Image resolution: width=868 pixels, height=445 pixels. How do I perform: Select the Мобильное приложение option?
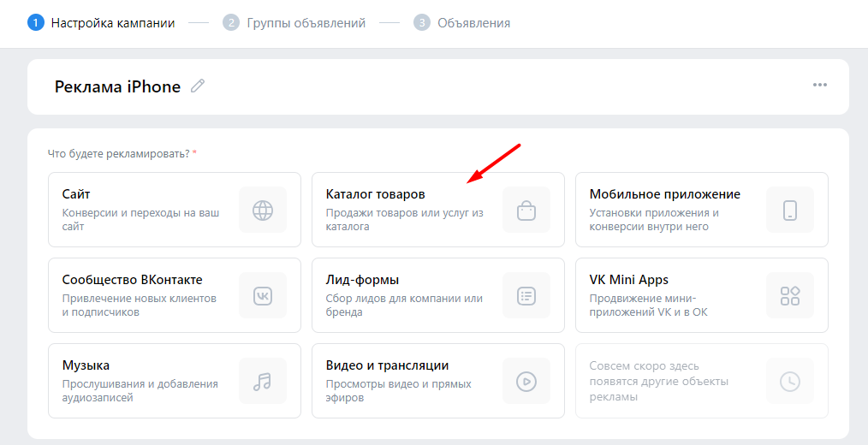(702, 210)
